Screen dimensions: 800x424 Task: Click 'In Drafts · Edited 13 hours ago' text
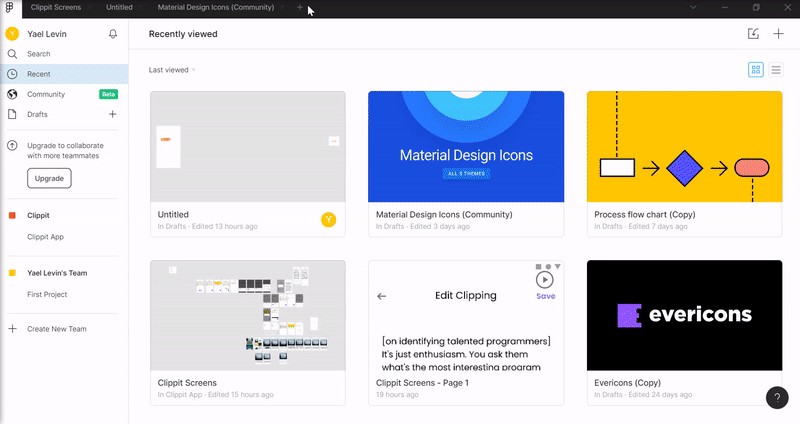(207, 227)
